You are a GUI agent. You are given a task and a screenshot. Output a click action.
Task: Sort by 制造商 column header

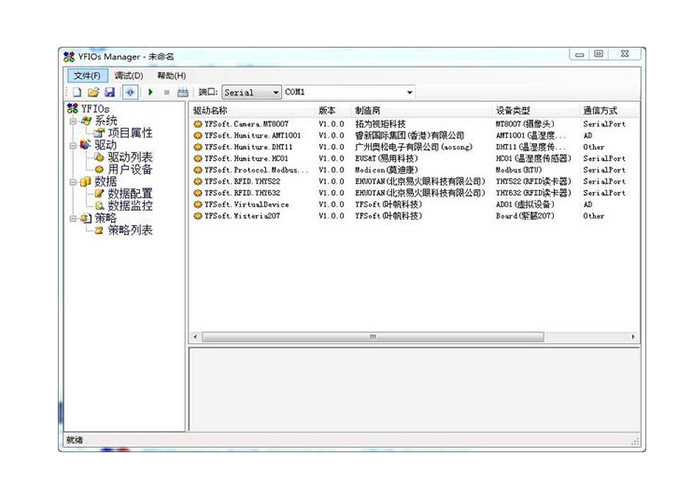[422, 111]
